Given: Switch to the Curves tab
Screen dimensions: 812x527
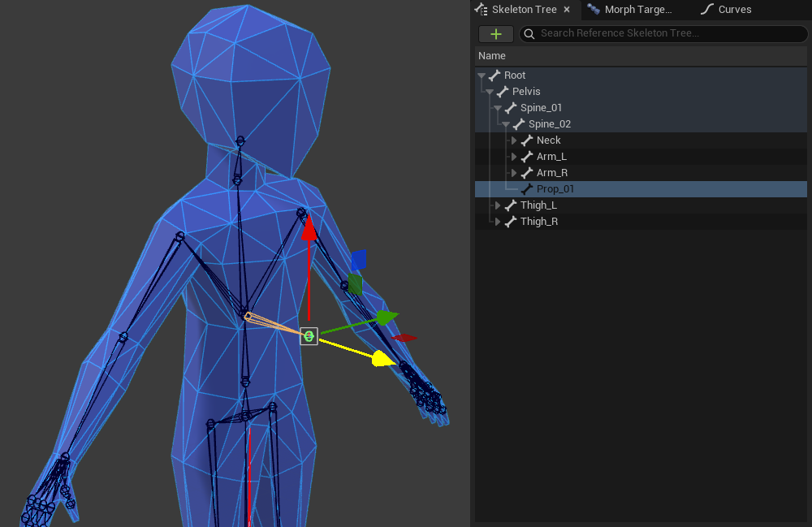Looking at the screenshot, I should (734, 10).
